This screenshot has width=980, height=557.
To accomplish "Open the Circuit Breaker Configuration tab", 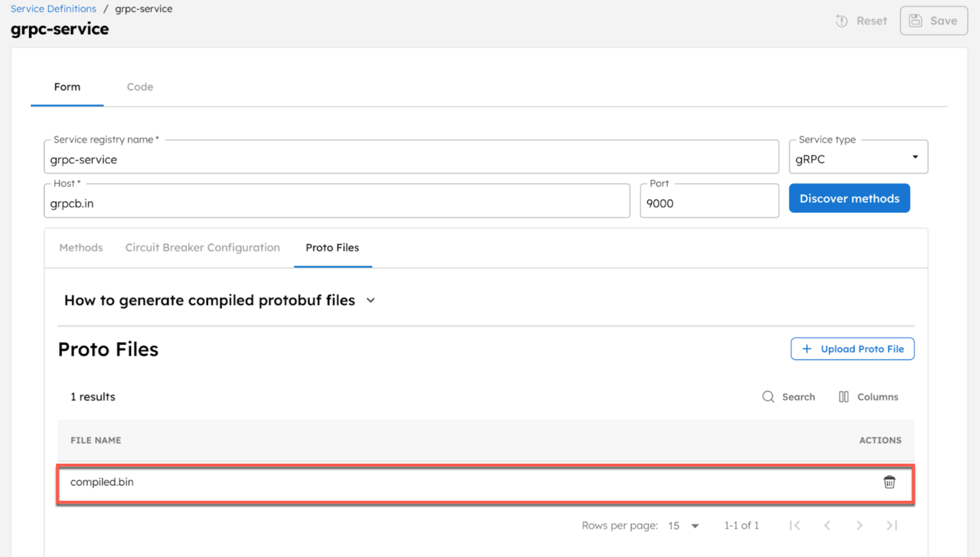I will point(202,248).
